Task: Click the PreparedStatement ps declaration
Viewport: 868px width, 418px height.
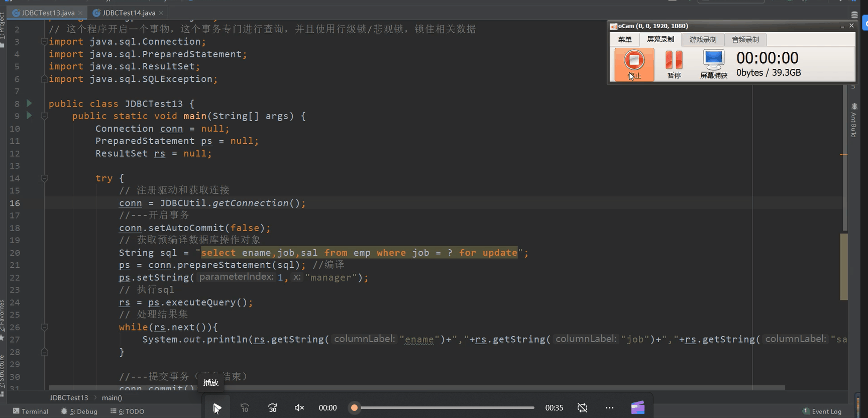Action: click(x=177, y=141)
